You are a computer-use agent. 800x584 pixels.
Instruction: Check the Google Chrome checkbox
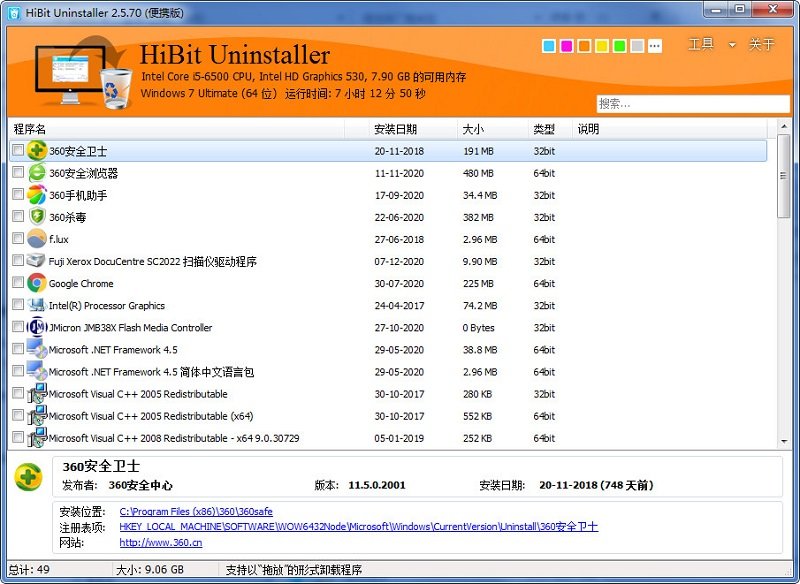tap(18, 282)
